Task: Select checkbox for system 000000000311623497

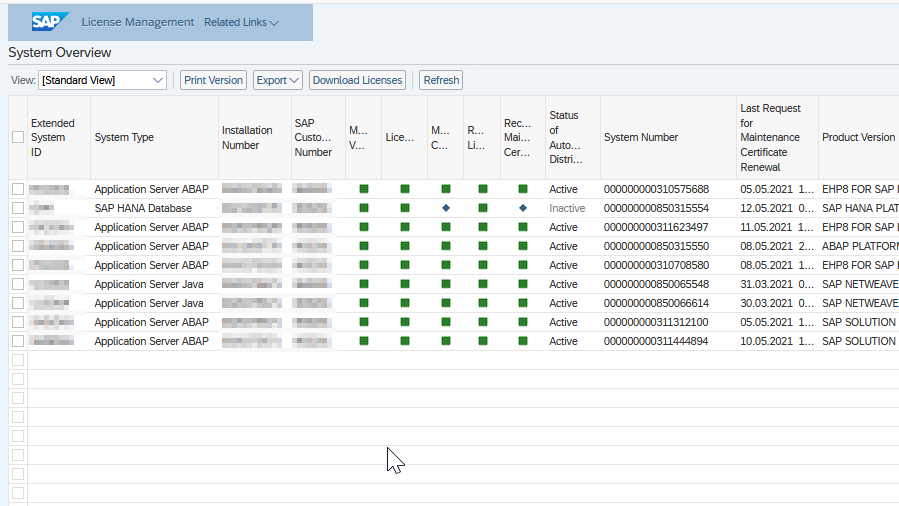Action: pos(18,227)
